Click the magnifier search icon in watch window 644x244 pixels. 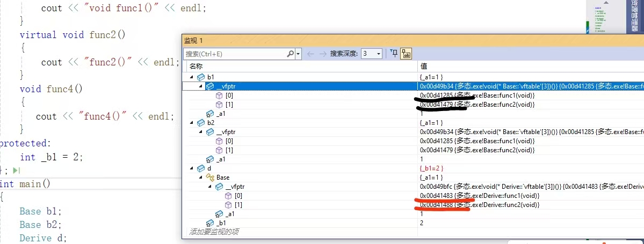click(x=291, y=54)
